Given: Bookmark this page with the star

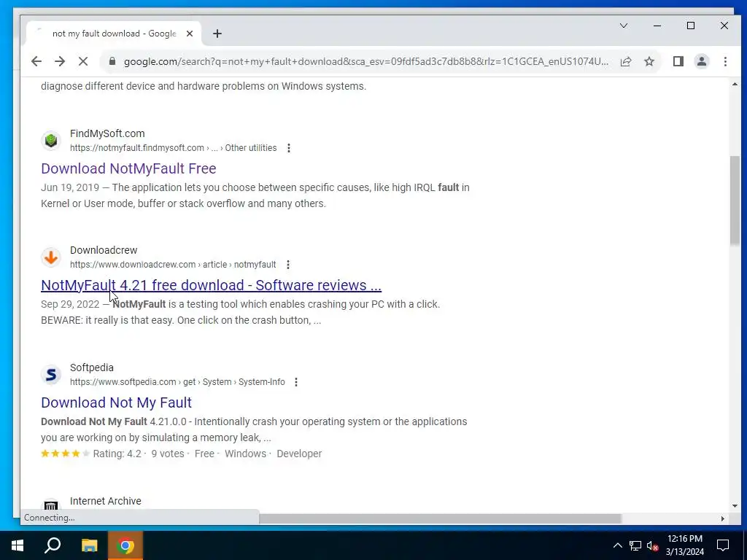Looking at the screenshot, I should [x=649, y=61].
